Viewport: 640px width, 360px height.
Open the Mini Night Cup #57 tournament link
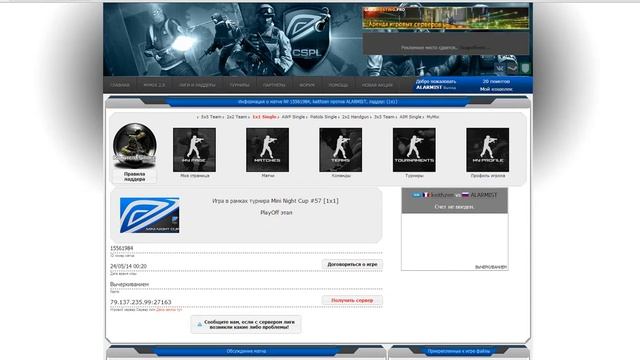[305, 201]
